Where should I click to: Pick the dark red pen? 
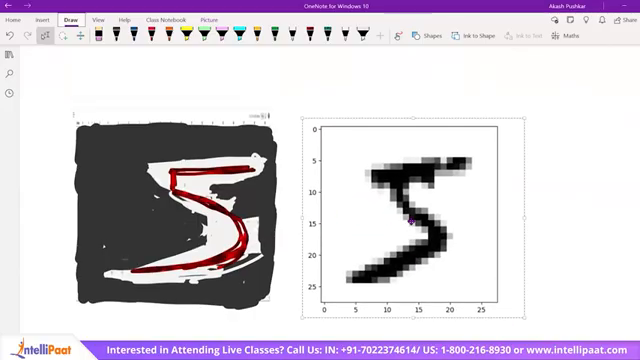(310, 34)
